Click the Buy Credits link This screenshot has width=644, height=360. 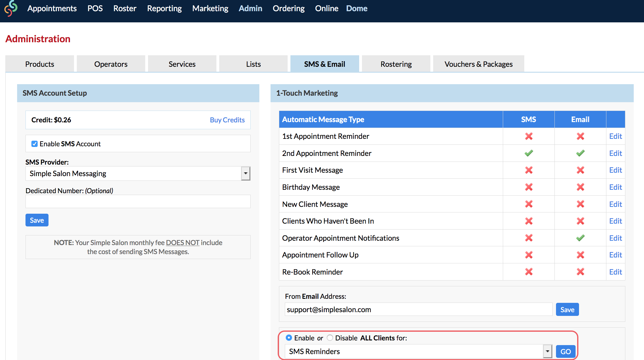[227, 120]
